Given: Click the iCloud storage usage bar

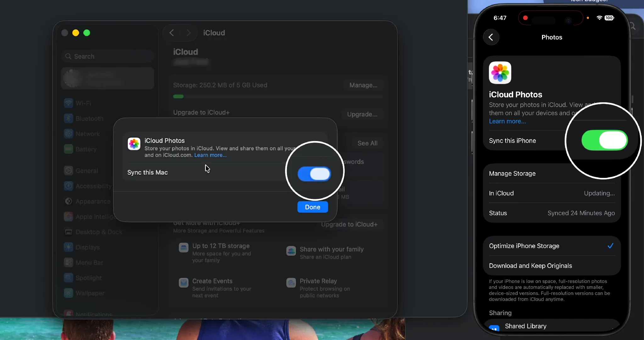Looking at the screenshot, I should [278, 96].
